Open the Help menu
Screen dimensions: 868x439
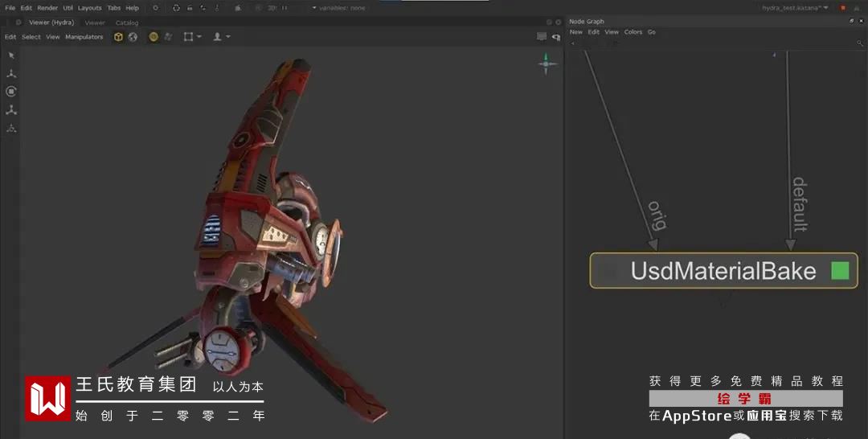coord(133,8)
